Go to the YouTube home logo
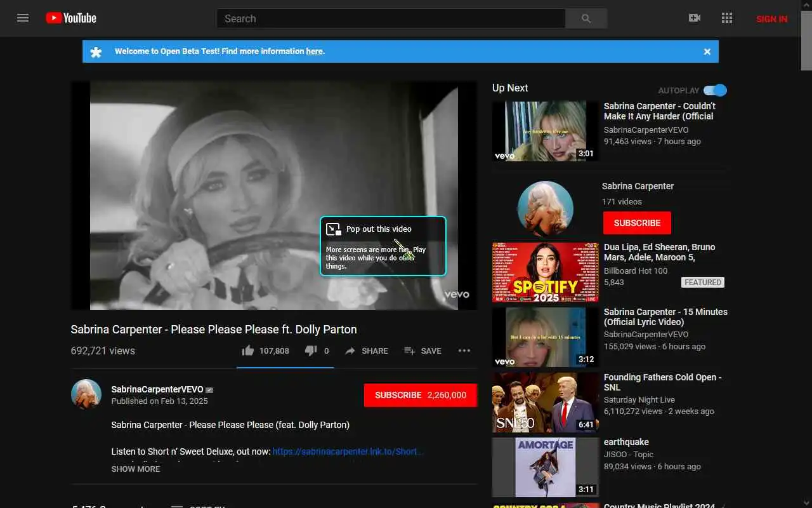Screen dimensions: 812x508 pos(71,18)
